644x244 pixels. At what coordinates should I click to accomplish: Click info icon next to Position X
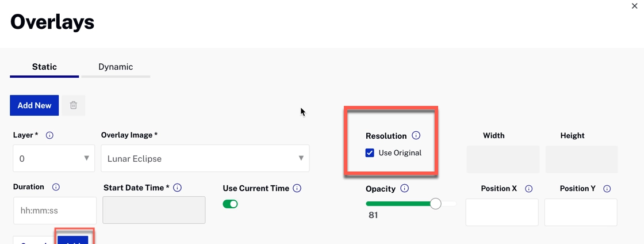pyautogui.click(x=529, y=189)
